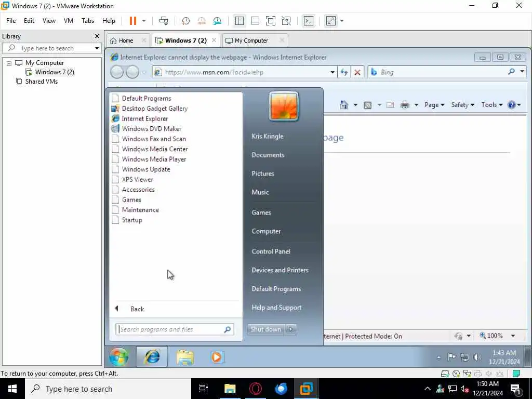Screen dimensions: 532x399
Task: Open the IE Safety dropdown menu
Action: point(462,105)
